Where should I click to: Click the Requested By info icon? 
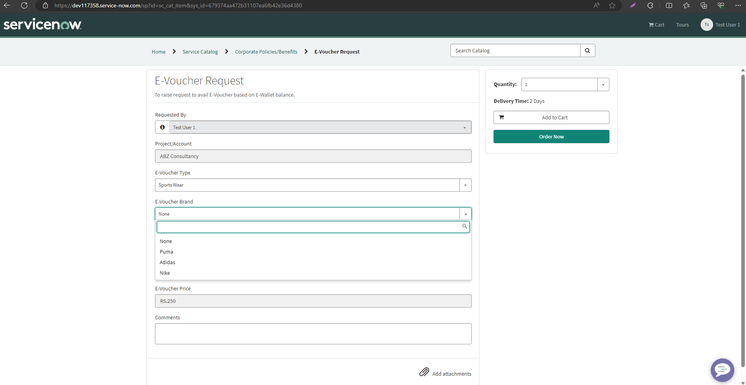(162, 127)
